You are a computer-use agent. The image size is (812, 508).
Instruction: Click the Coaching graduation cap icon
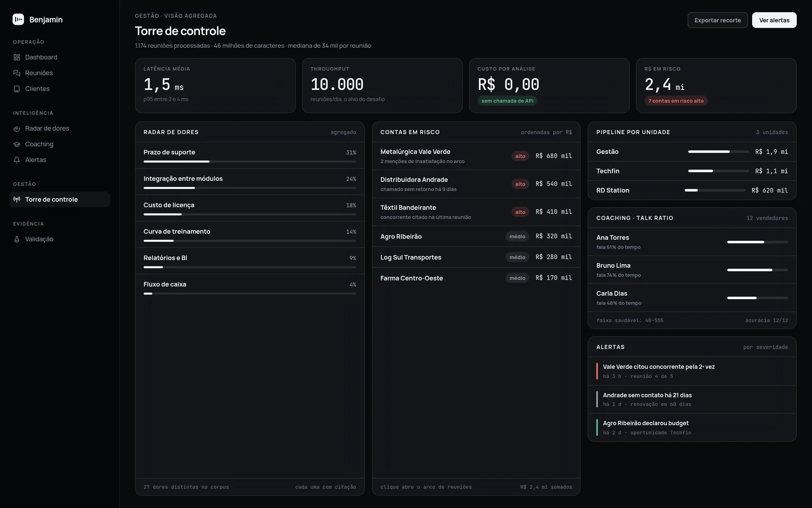[17, 144]
